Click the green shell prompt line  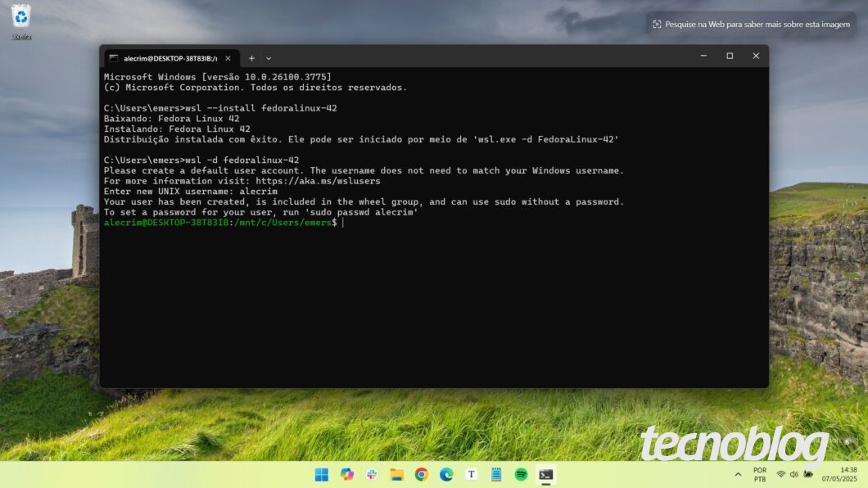pyautogui.click(x=220, y=223)
